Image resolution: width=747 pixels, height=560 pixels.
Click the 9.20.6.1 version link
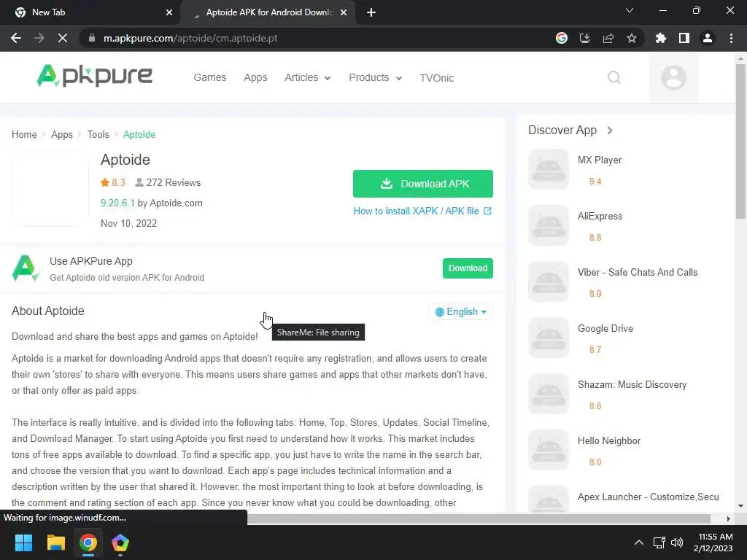click(x=117, y=203)
